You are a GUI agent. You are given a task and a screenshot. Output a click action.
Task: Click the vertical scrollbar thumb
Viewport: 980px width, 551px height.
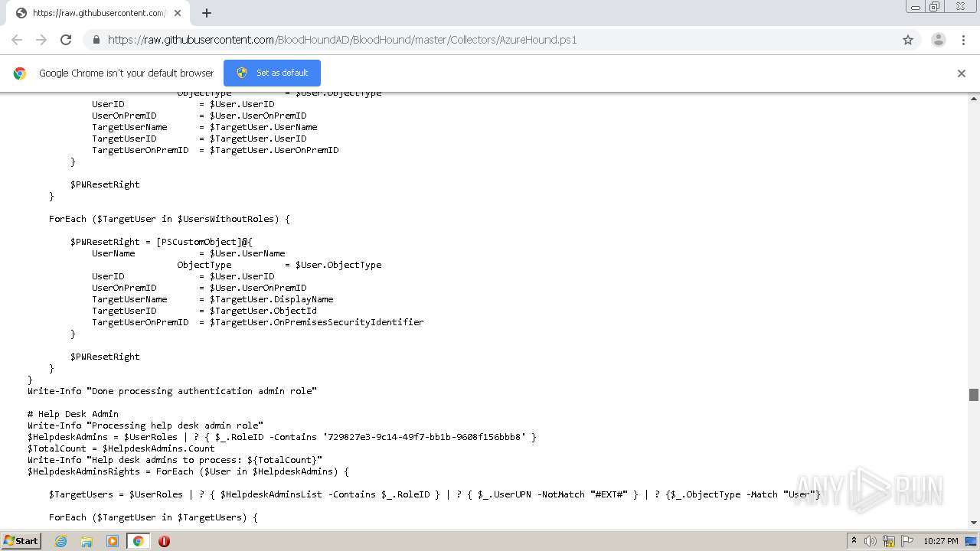[x=974, y=395]
